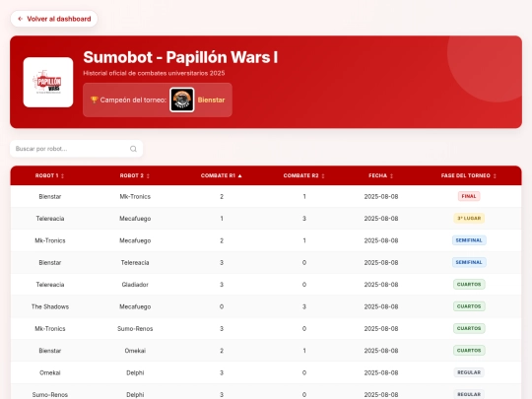Select Omekai in Omekai vs Delphi row

(50, 372)
